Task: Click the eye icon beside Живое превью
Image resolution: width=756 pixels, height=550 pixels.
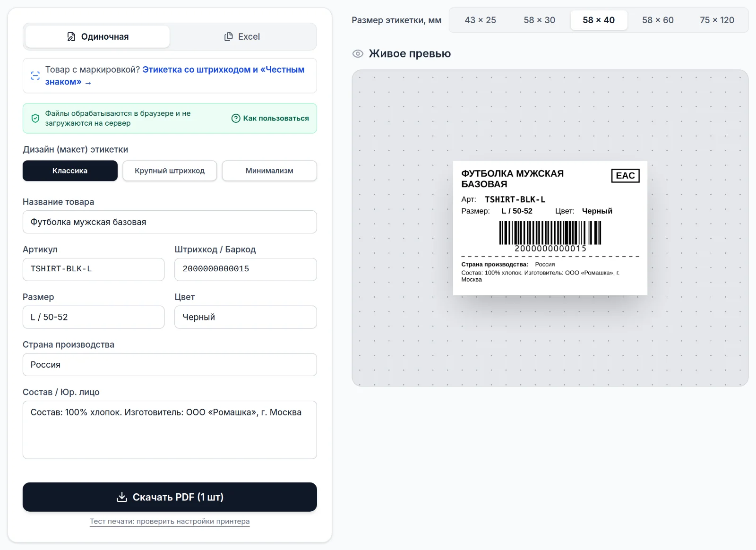Action: click(358, 54)
